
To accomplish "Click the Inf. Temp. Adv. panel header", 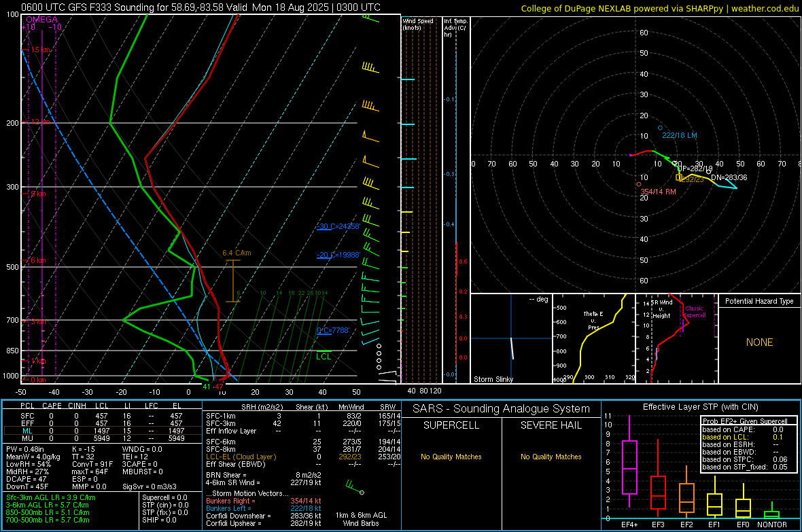I will click(455, 28).
